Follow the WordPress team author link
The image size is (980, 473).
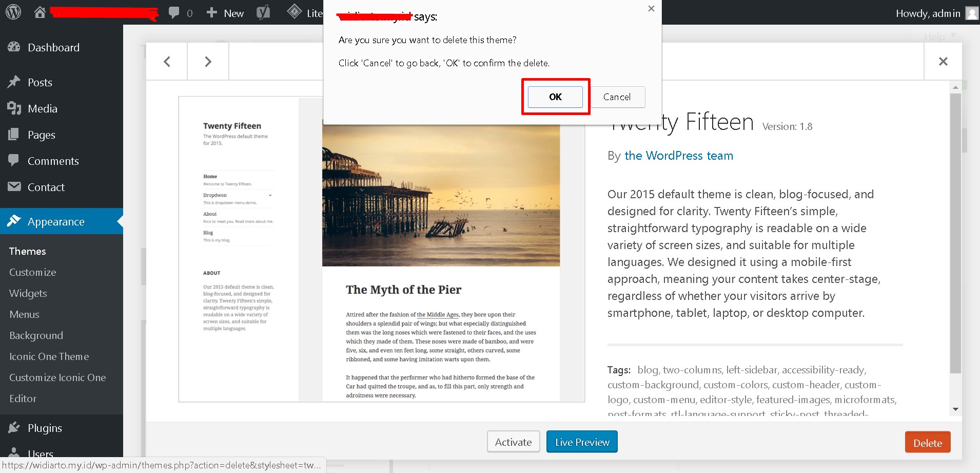pos(678,156)
